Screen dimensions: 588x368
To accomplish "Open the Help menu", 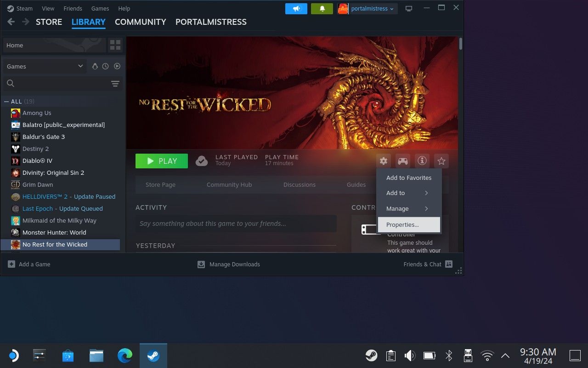I will pyautogui.click(x=124, y=8).
